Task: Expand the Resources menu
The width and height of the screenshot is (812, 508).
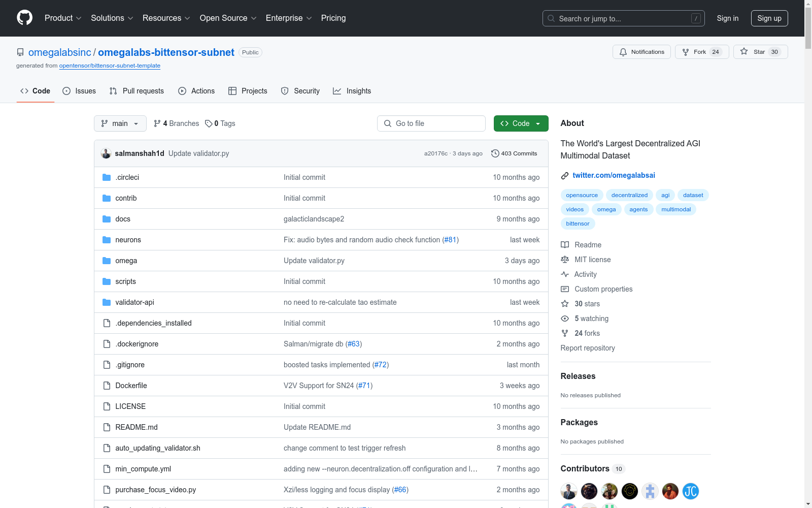Action: [166, 18]
